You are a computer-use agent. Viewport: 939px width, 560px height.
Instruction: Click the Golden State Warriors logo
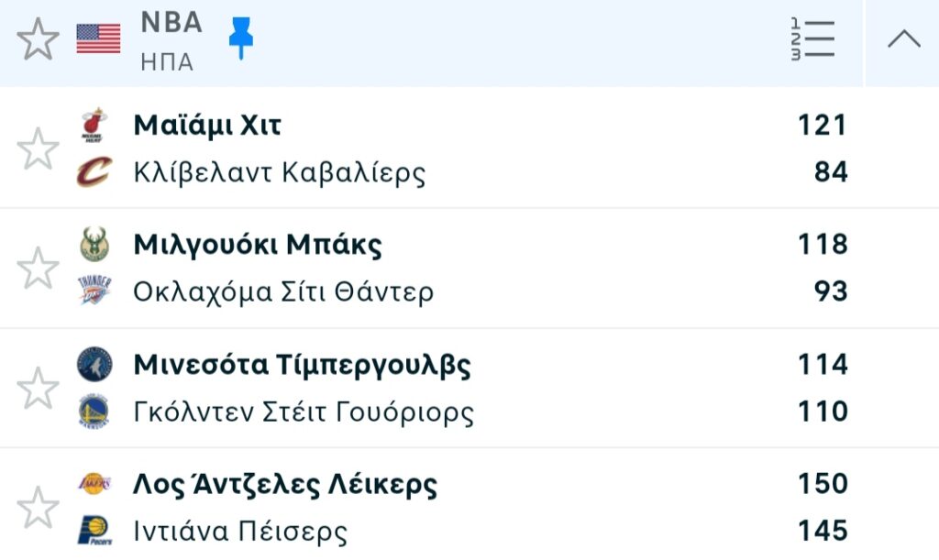pos(94,412)
